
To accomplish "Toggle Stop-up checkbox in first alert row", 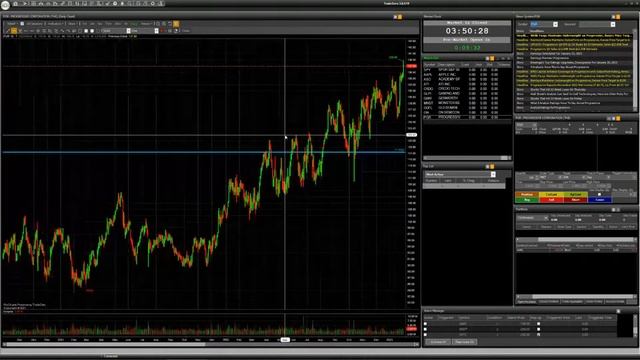I will [538, 324].
